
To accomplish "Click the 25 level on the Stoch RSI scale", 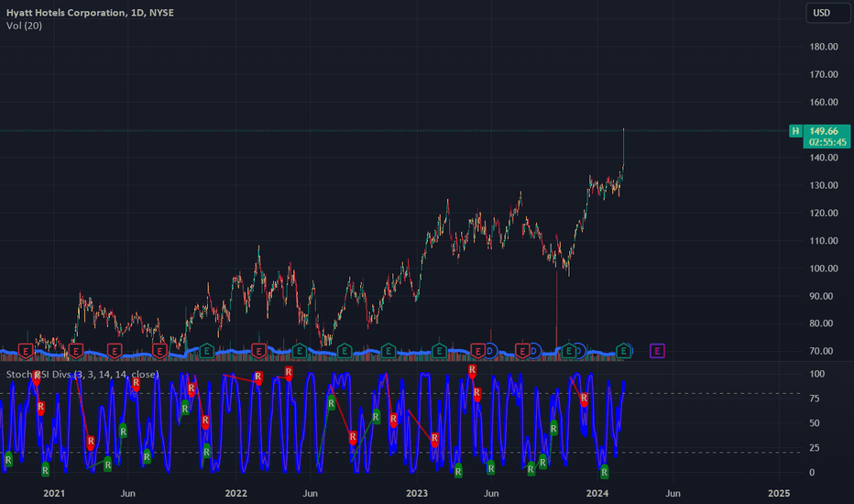I will click(x=814, y=448).
